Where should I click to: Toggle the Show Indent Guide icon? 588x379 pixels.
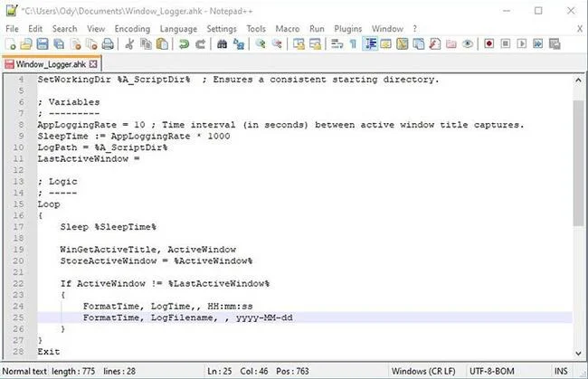click(370, 44)
